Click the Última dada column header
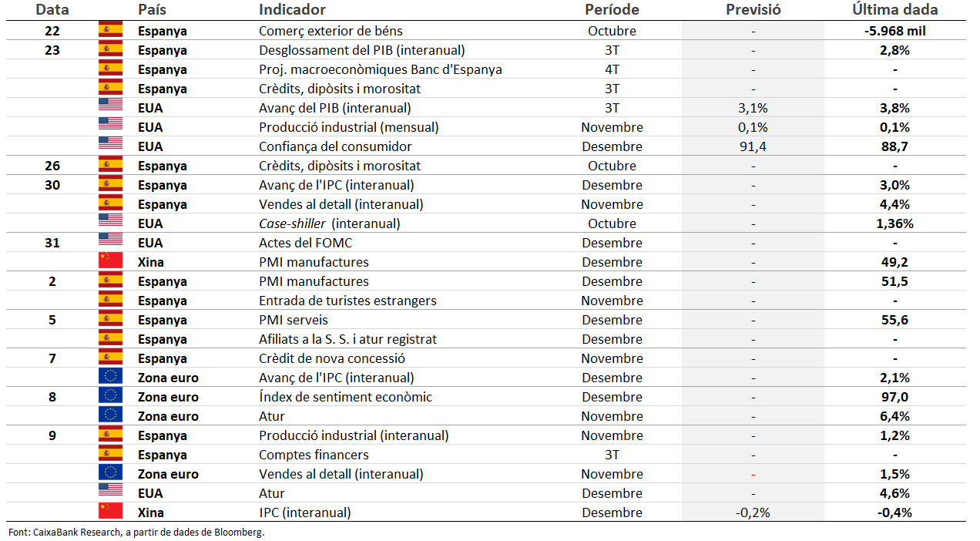Screen dimensions: 980x541 click(x=894, y=10)
